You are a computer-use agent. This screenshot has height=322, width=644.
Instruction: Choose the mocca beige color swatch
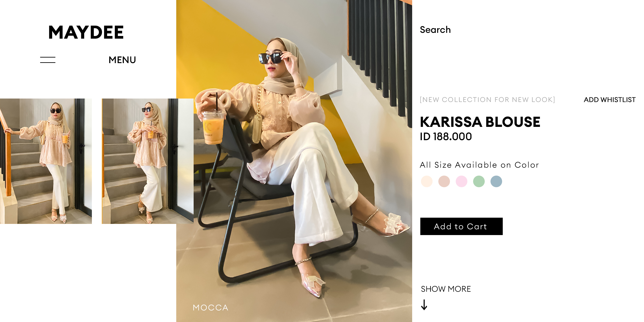pos(444,181)
